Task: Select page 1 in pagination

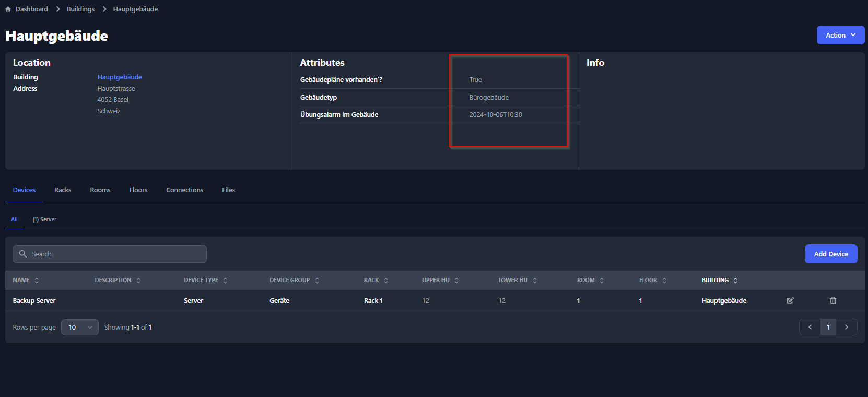Action: (x=828, y=328)
